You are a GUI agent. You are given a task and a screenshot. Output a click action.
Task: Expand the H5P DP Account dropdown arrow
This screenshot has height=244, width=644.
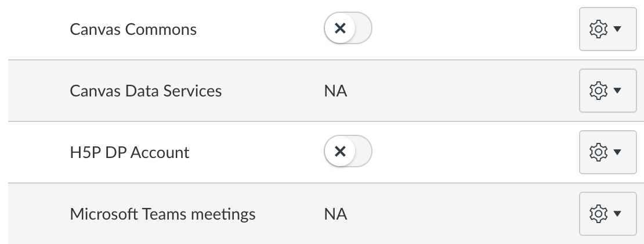click(617, 152)
